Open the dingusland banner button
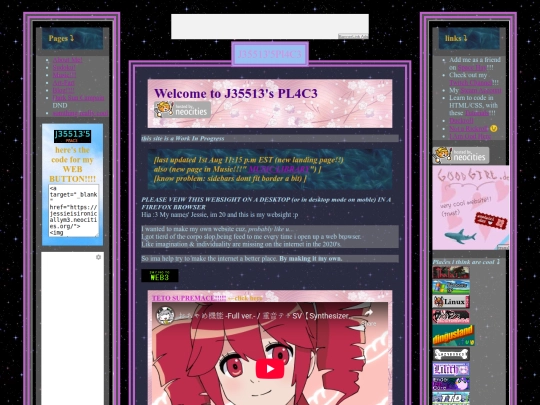This screenshot has width=540, height=405. click(454, 335)
